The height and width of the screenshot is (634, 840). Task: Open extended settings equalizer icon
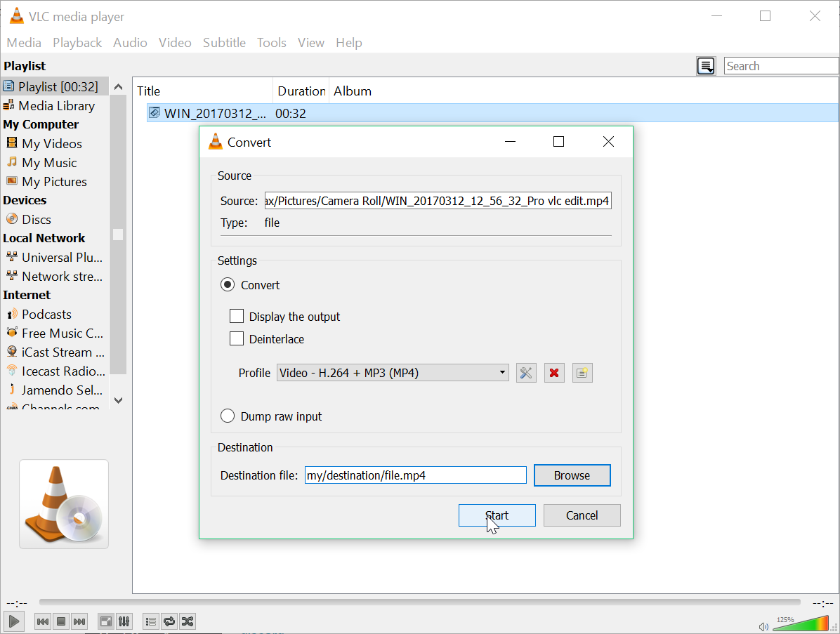124,621
